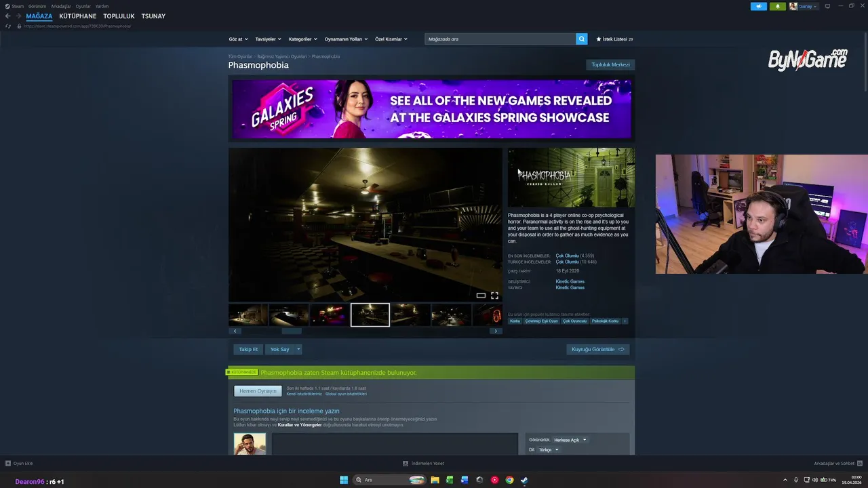The width and height of the screenshot is (868, 488).
Task: Click the Steam icon in the taskbar
Action: (524, 480)
